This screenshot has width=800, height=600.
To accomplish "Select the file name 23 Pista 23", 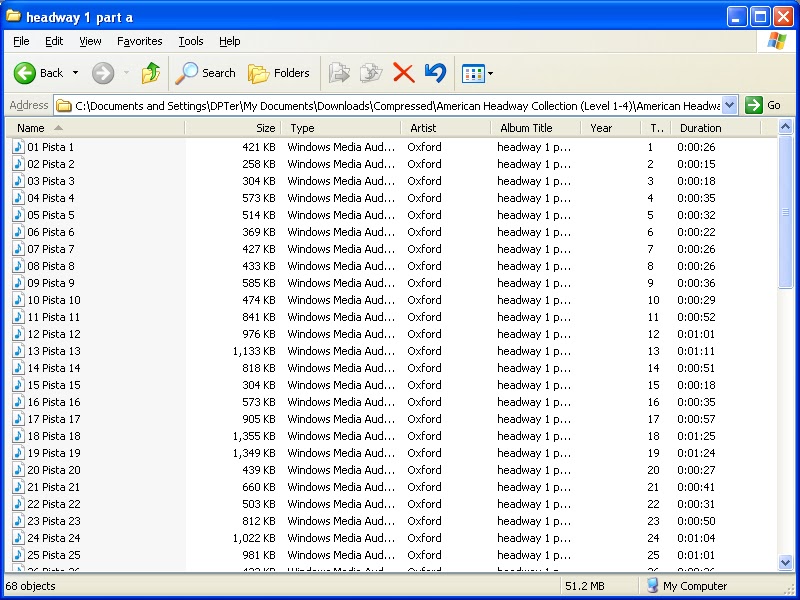I will point(54,521).
